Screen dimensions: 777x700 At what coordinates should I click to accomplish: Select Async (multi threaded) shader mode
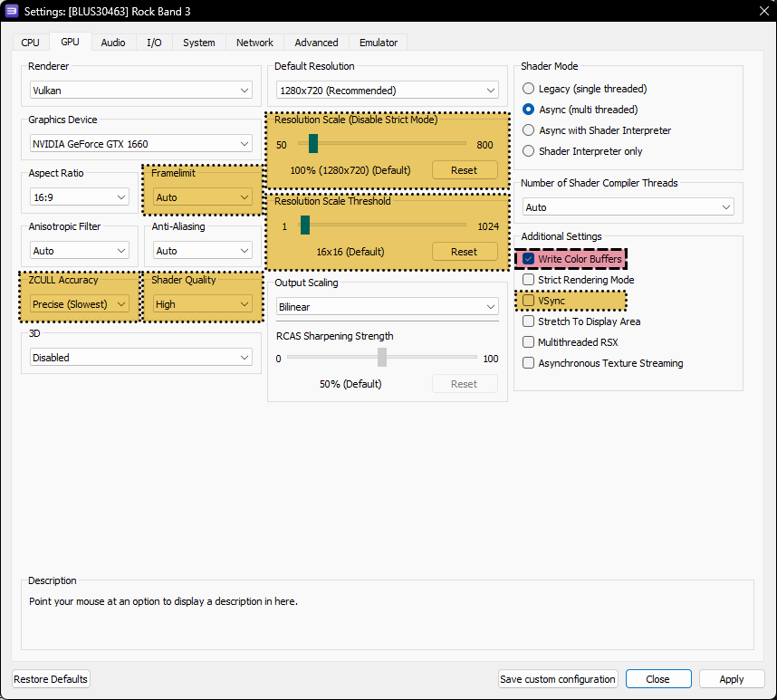(580, 110)
